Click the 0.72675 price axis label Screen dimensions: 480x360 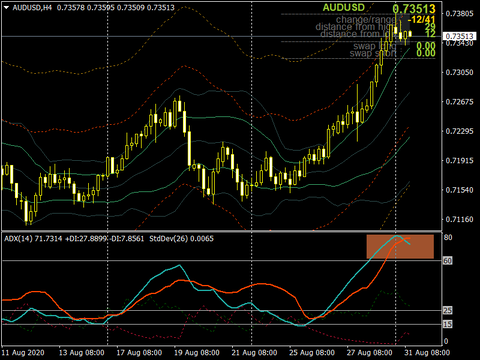(x=459, y=102)
